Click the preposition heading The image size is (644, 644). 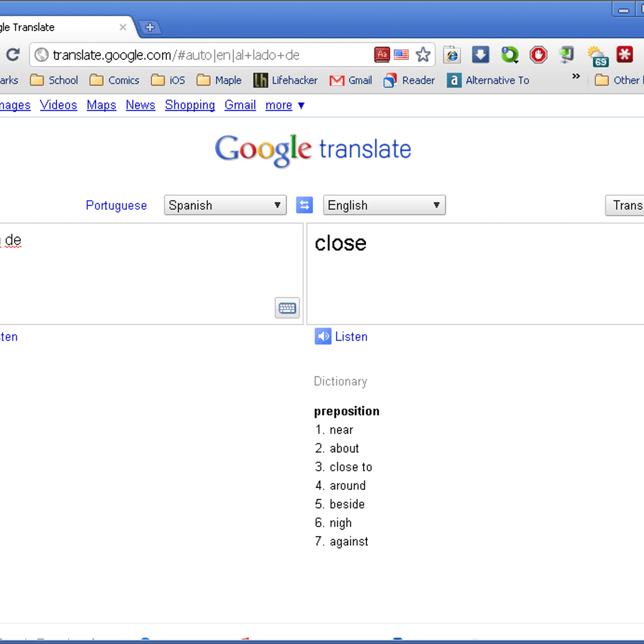347,411
